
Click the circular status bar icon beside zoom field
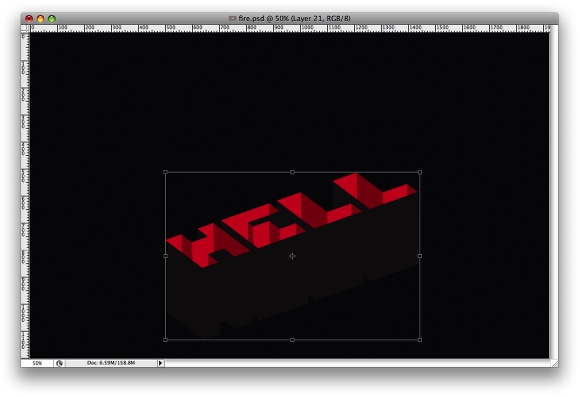(60, 363)
